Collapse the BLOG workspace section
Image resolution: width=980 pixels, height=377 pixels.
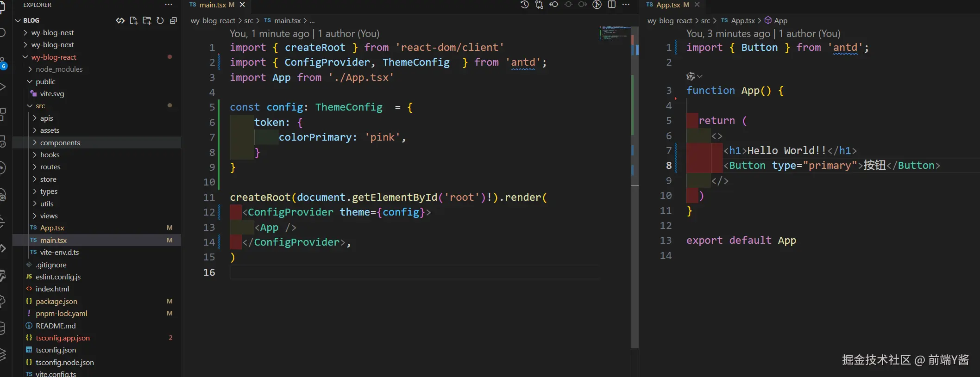tap(18, 20)
